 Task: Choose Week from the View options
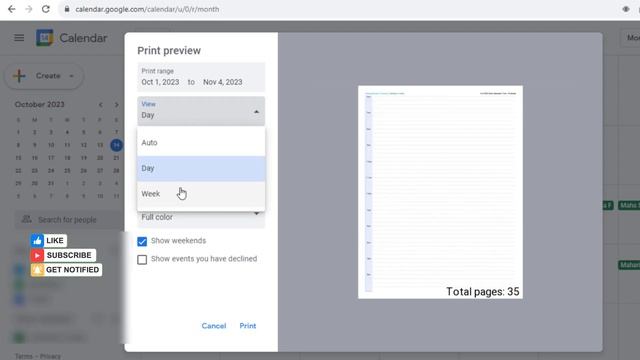tap(201, 194)
